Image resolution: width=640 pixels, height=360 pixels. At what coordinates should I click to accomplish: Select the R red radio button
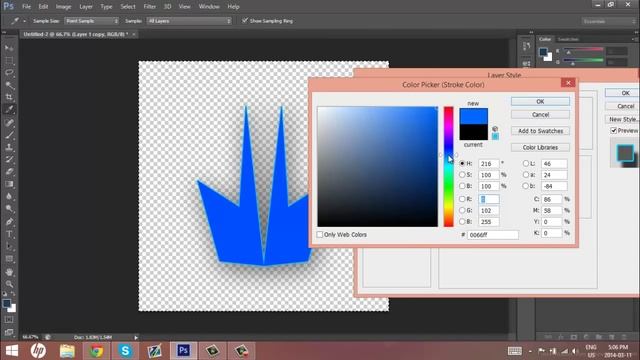(x=462, y=199)
